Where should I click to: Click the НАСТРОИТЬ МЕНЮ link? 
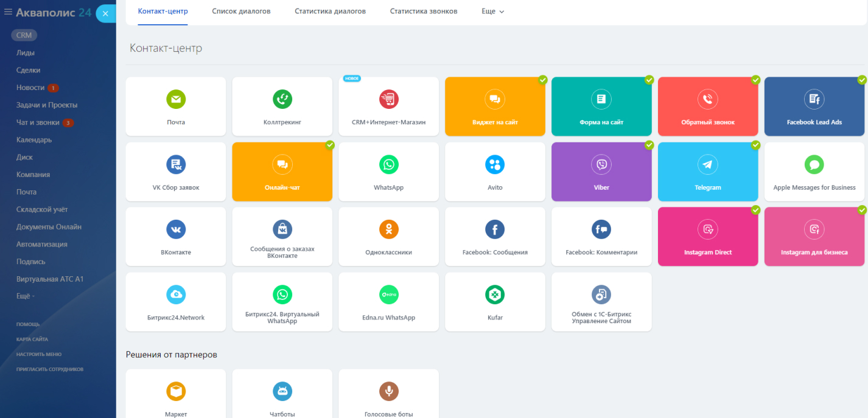pyautogui.click(x=39, y=354)
